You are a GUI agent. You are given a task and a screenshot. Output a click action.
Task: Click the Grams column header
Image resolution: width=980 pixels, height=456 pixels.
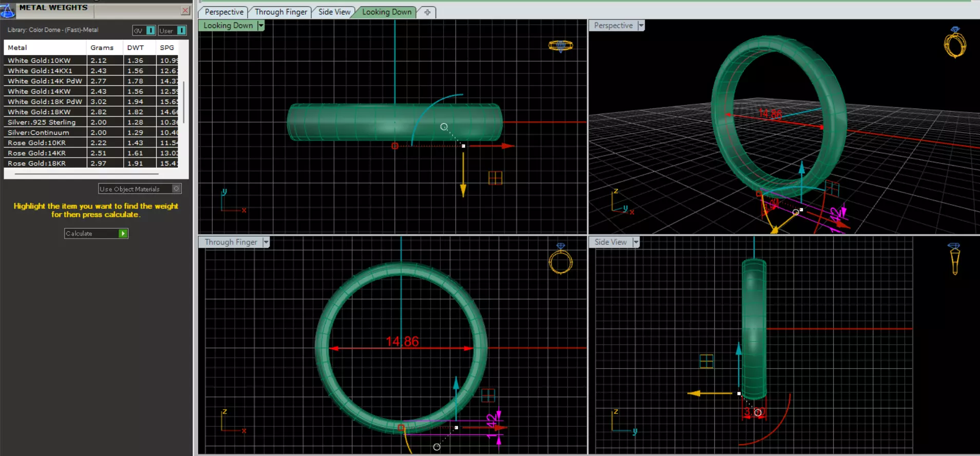(105, 48)
